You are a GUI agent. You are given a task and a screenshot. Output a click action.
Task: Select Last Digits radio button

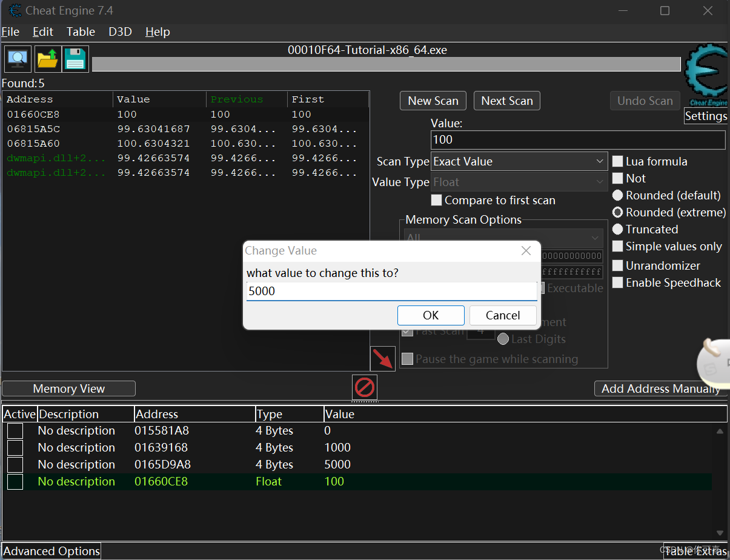pyautogui.click(x=503, y=339)
